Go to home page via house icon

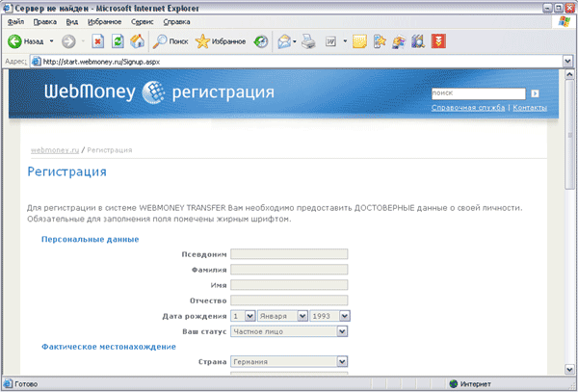pyautogui.click(x=137, y=41)
